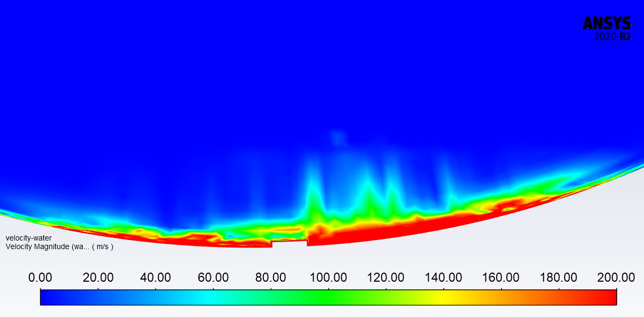Viewport: 644px width, 317px height.
Task: Click the 60.00 legend value
Action: pyautogui.click(x=213, y=277)
